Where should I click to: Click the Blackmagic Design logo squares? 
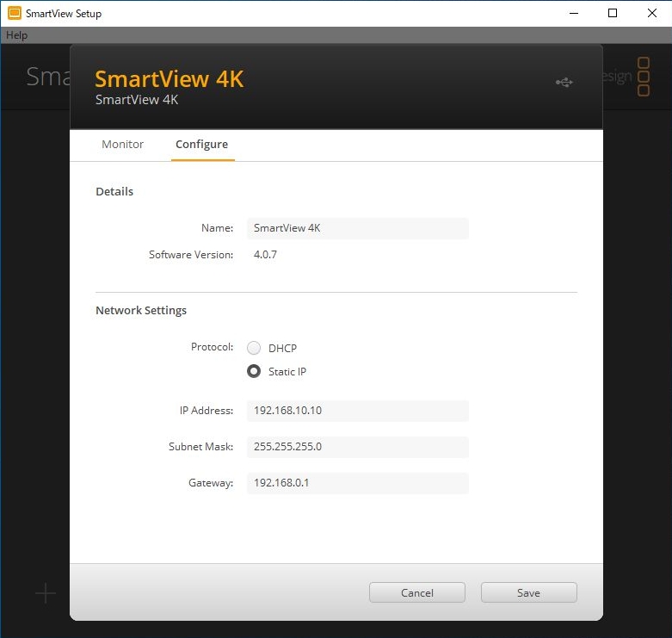click(x=644, y=77)
